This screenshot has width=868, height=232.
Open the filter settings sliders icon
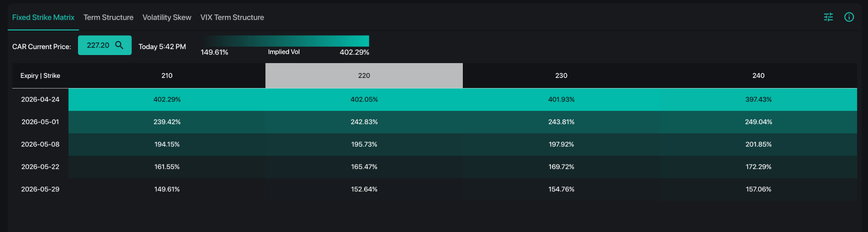point(828,17)
